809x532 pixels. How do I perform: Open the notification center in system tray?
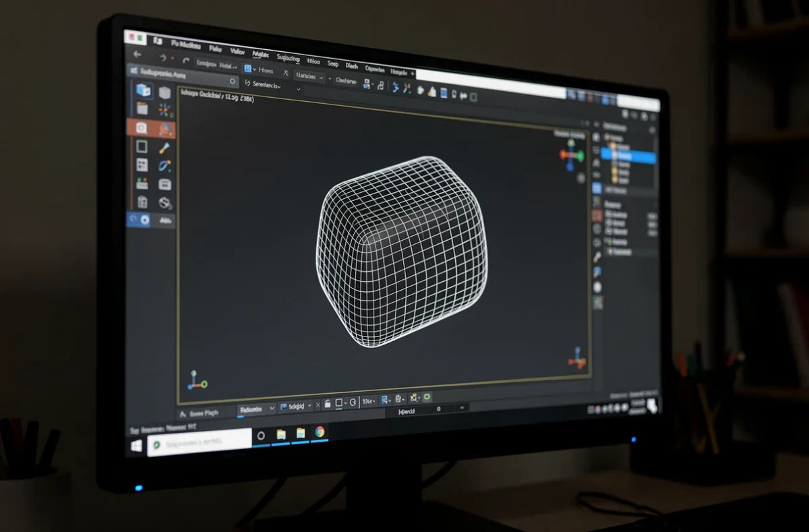click(x=652, y=405)
